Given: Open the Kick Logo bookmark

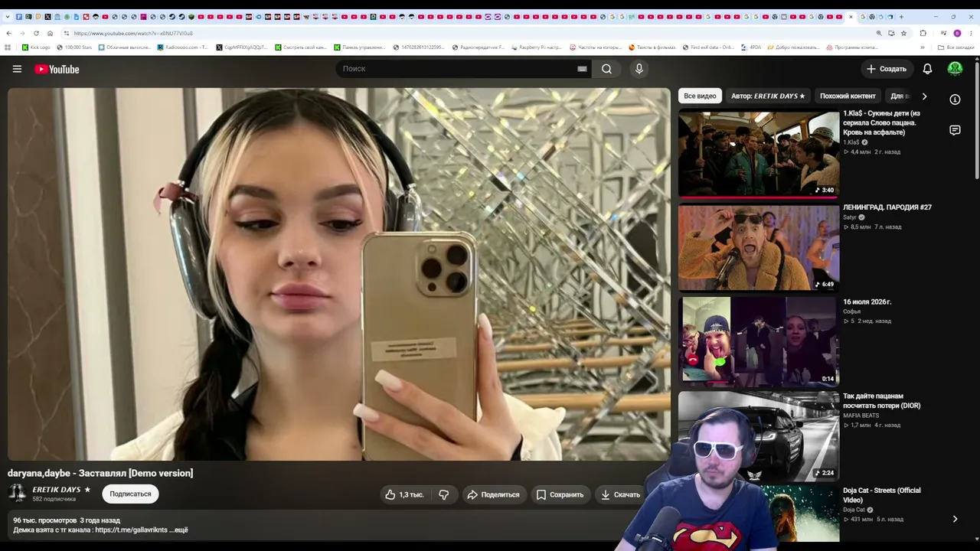Looking at the screenshot, I should pos(36,47).
